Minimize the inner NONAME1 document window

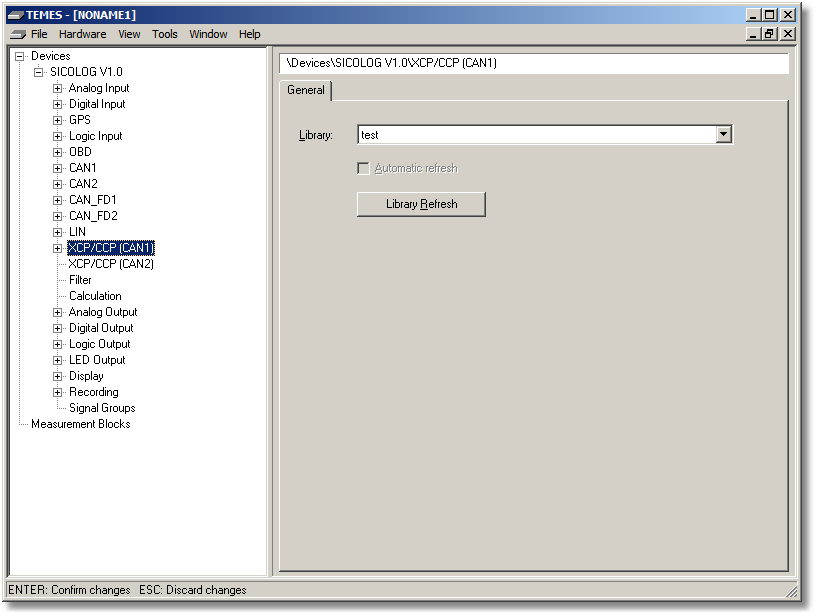[753, 34]
